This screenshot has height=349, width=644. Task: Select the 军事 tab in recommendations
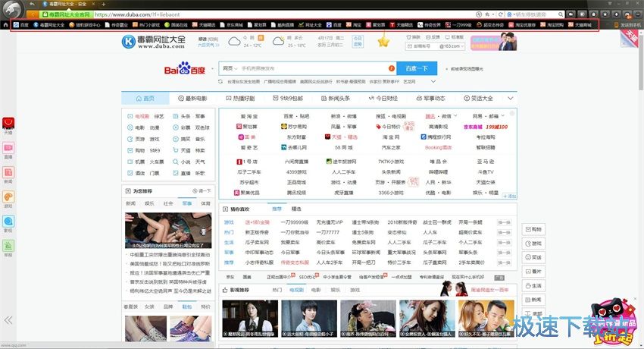187,203
